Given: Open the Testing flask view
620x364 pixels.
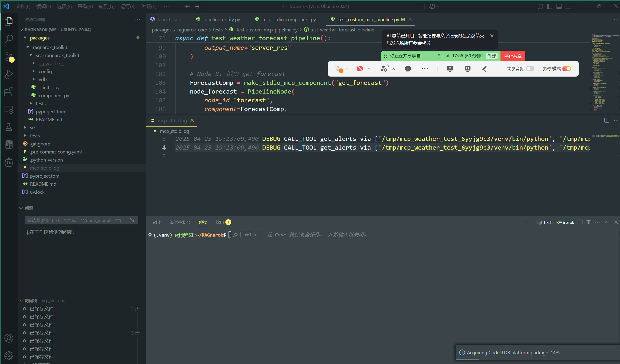Looking at the screenshot, I should click(9, 127).
